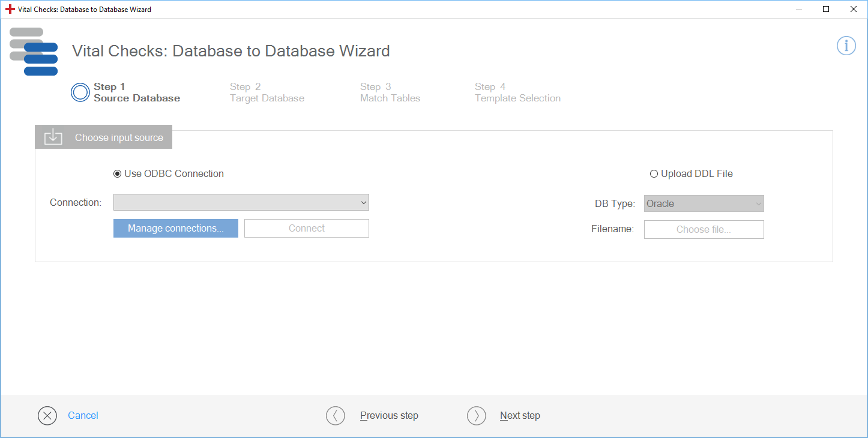Click the info icon in top-right corner
Screen dimensions: 868x438
tap(846, 46)
